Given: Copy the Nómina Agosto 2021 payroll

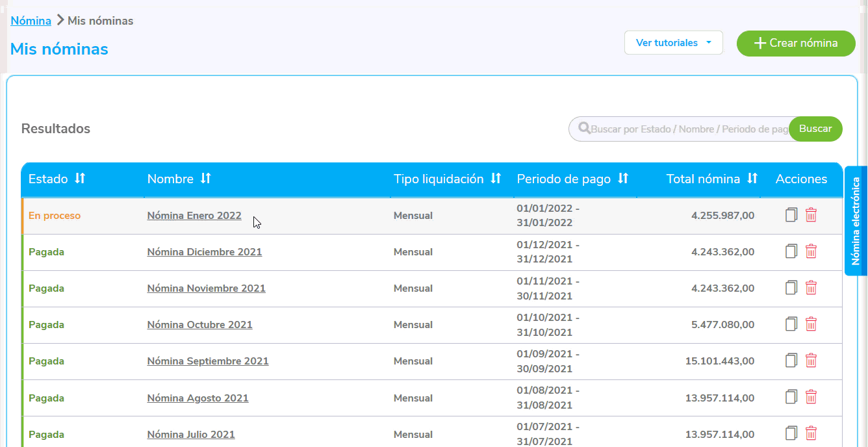Looking at the screenshot, I should click(791, 397).
